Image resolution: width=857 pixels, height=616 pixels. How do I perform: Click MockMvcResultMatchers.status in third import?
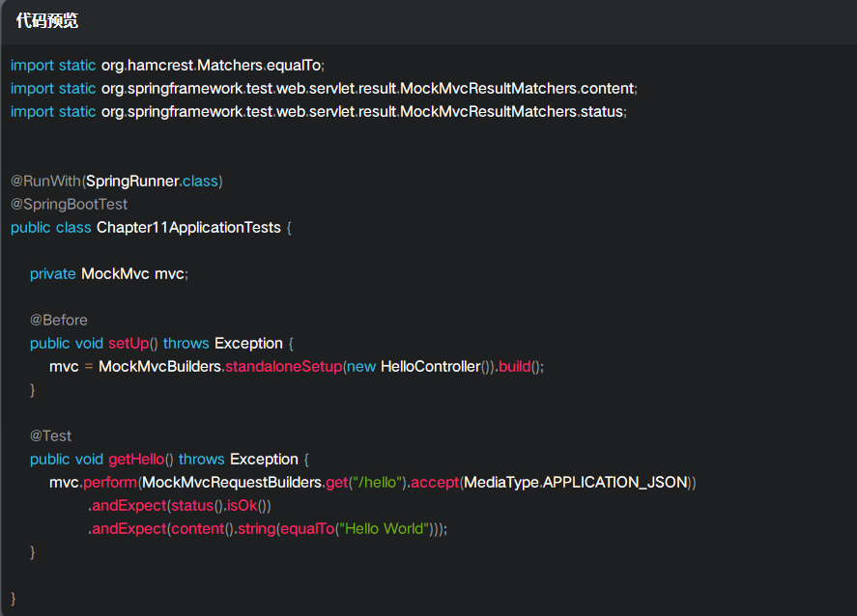point(511,111)
